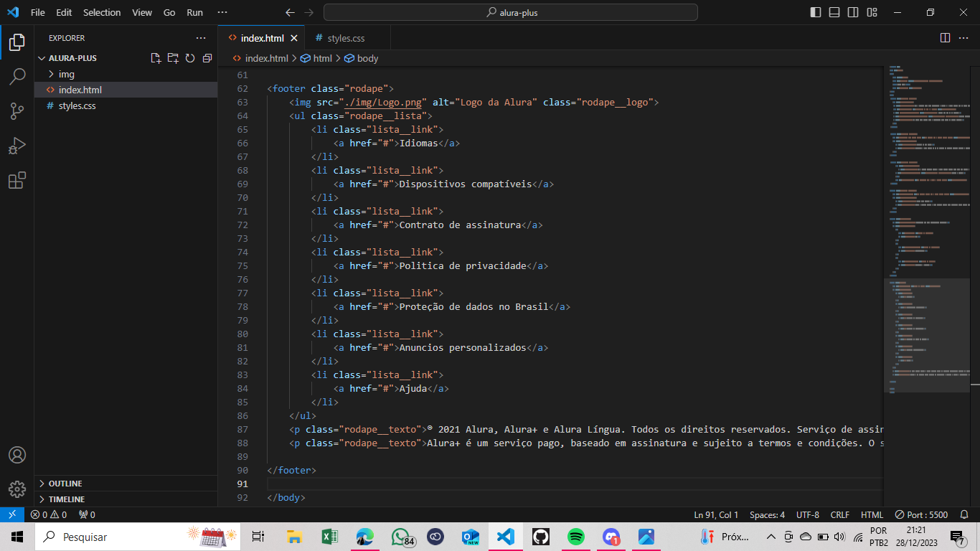The width and height of the screenshot is (980, 551).
Task: Open WhatsApp from the taskbar
Action: (401, 537)
